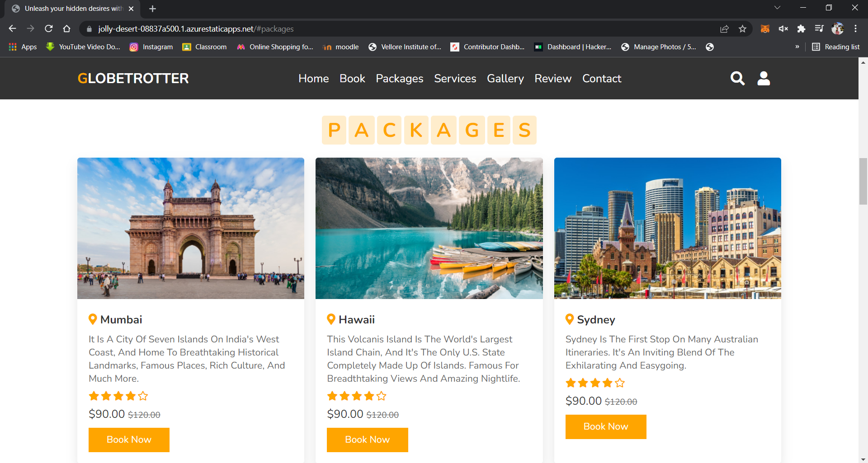Click the Moraine Lake photo on Hawaii card
The width and height of the screenshot is (868, 463).
point(429,228)
